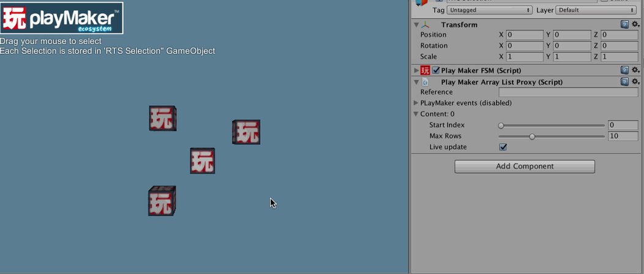Image resolution: width=644 pixels, height=274 pixels.
Task: Click the Max Rows value field
Action: [x=623, y=136]
